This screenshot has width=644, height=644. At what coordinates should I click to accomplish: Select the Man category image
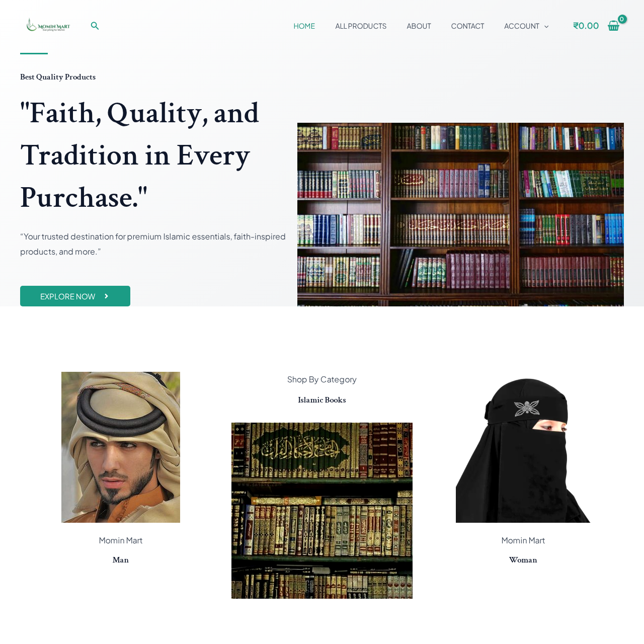click(121, 447)
